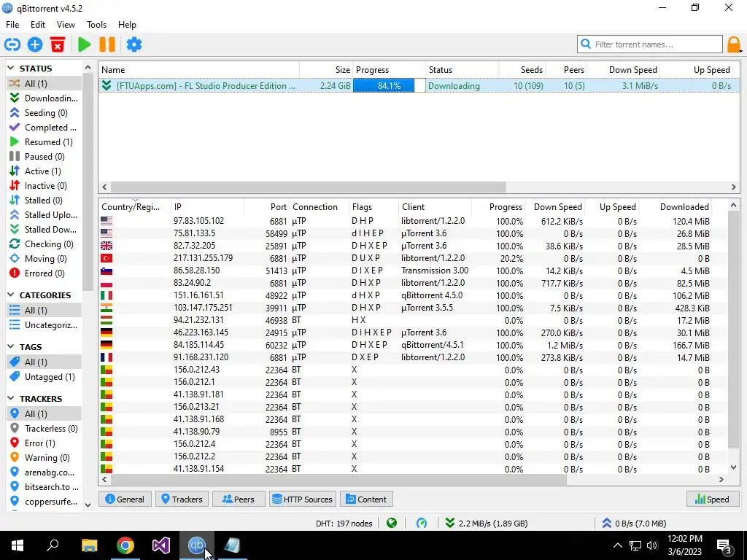Image resolution: width=747 pixels, height=560 pixels.
Task: Click peer IP 97.83.105.102
Action: click(198, 221)
